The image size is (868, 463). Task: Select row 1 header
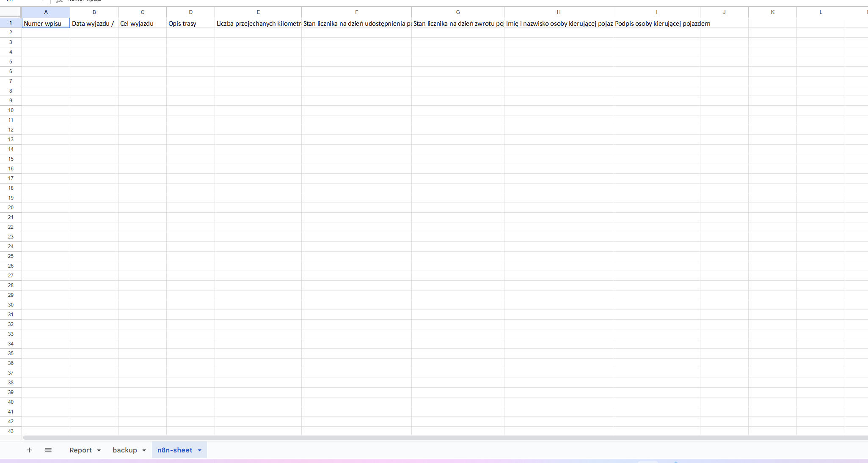click(11, 23)
